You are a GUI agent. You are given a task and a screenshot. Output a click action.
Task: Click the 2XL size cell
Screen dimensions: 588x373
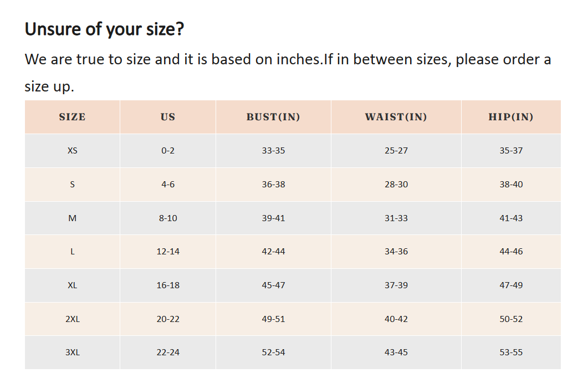73,319
